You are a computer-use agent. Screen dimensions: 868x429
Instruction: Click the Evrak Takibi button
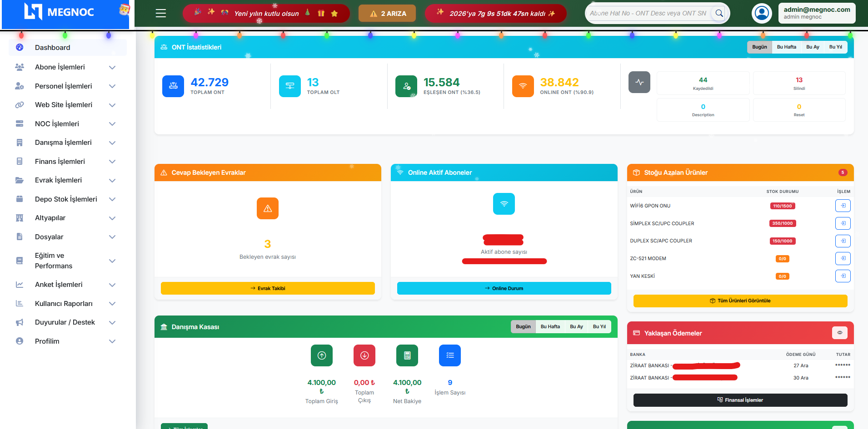click(268, 288)
